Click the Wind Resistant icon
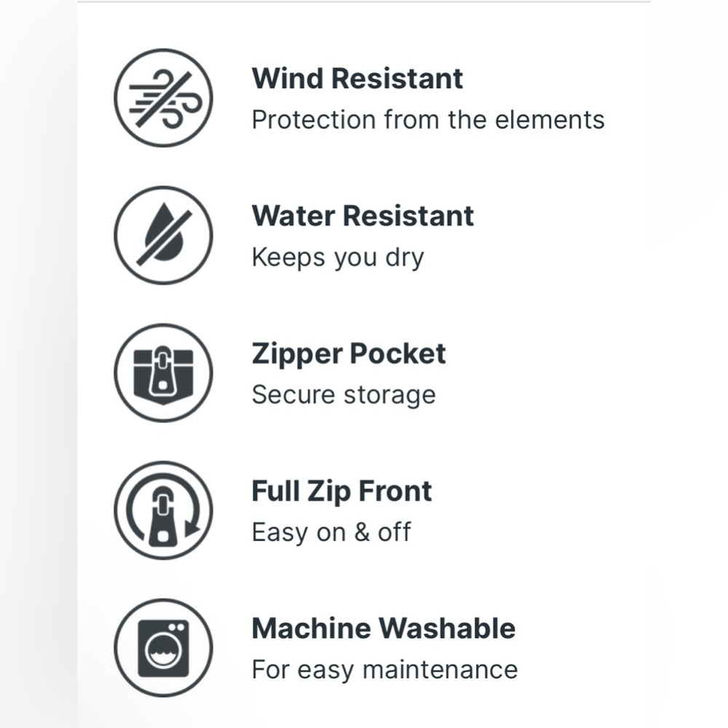Image resolution: width=728 pixels, height=728 pixels. 164,98
